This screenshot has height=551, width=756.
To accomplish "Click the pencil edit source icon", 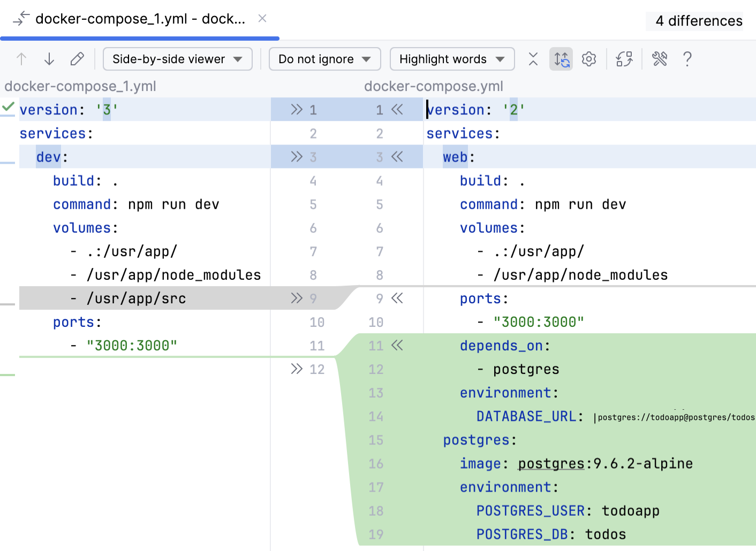I will pyautogui.click(x=77, y=59).
